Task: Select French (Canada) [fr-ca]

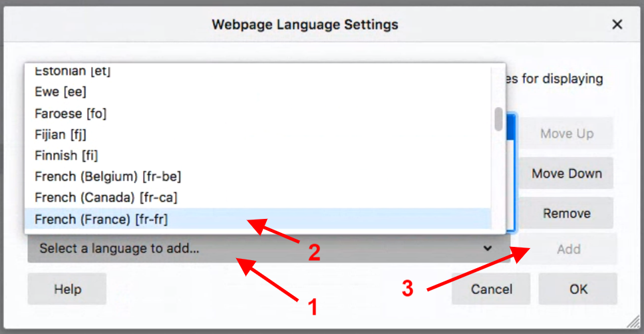Action: [106, 198]
